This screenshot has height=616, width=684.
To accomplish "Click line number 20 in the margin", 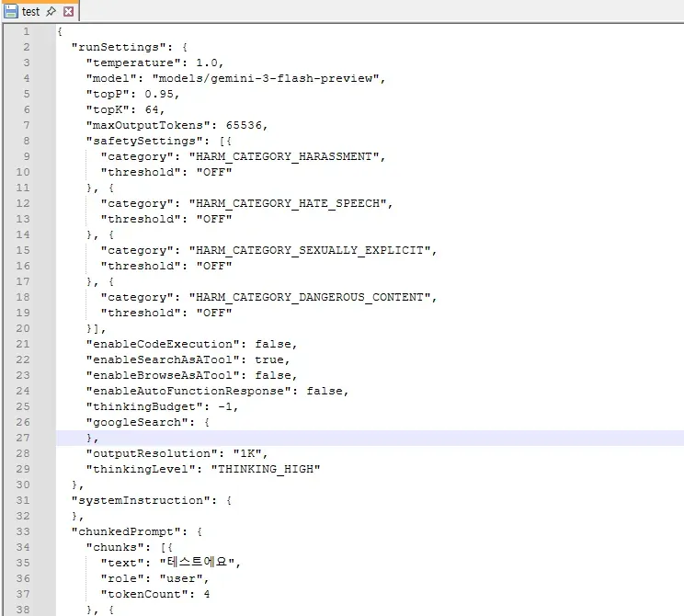I will click(x=23, y=328).
